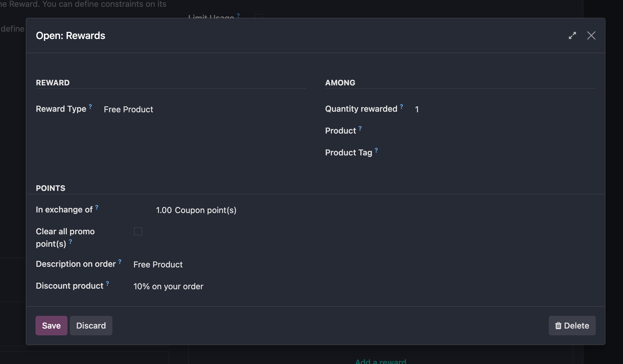Show the Discount product help tooltip
This screenshot has width=623, height=364.
point(107,283)
